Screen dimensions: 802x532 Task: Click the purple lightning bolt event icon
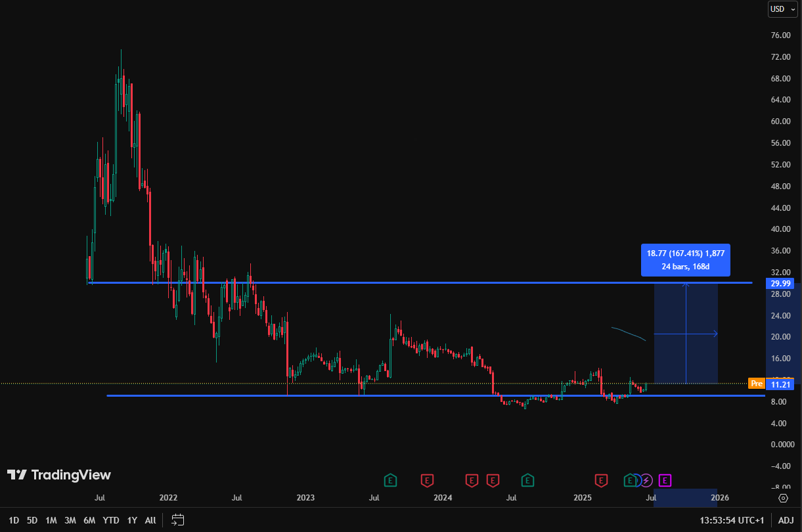646,481
